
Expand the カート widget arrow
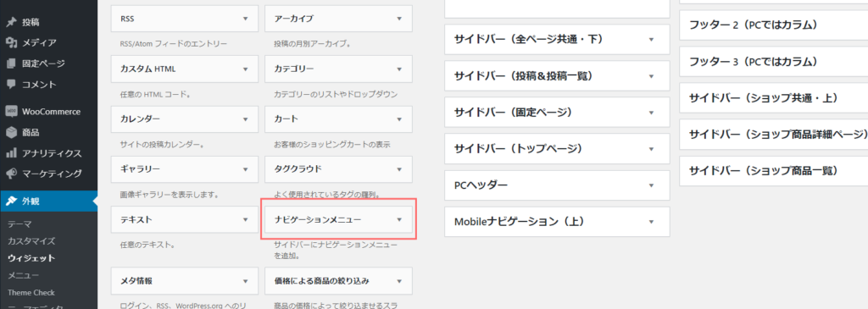pyautogui.click(x=399, y=119)
